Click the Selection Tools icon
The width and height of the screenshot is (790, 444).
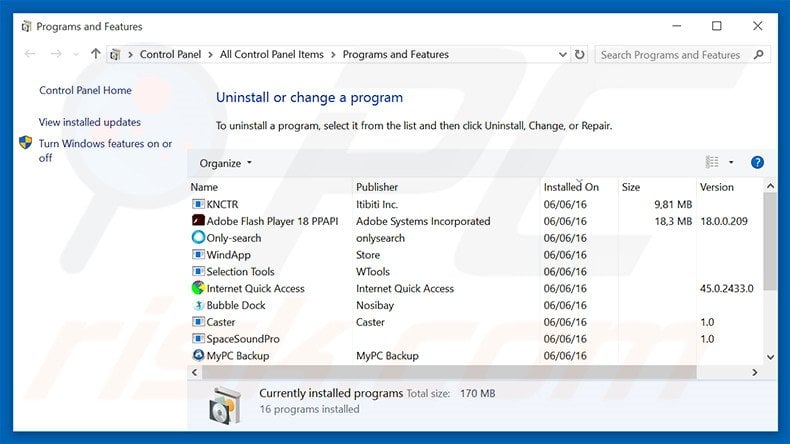(198, 271)
